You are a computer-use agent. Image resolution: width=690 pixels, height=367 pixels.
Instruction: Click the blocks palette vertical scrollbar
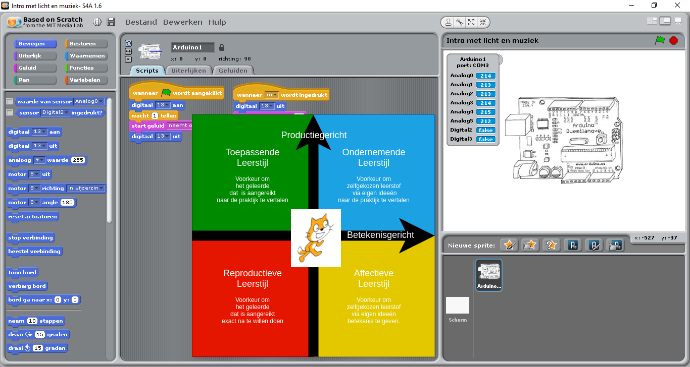pyautogui.click(x=110, y=161)
